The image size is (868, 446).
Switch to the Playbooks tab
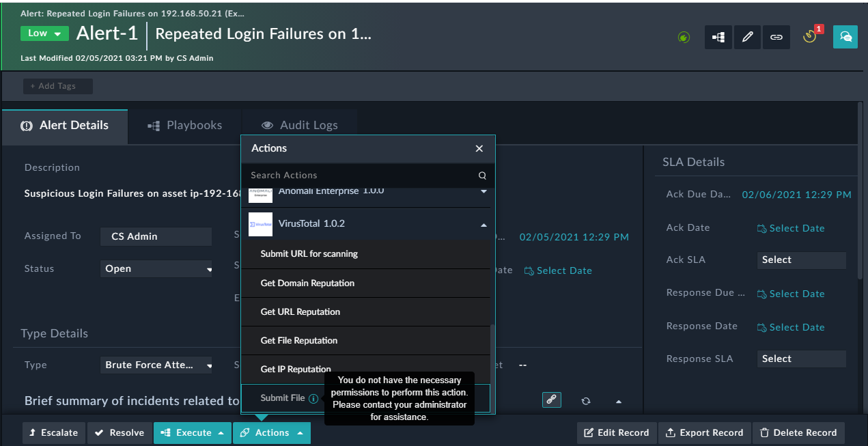click(x=185, y=125)
